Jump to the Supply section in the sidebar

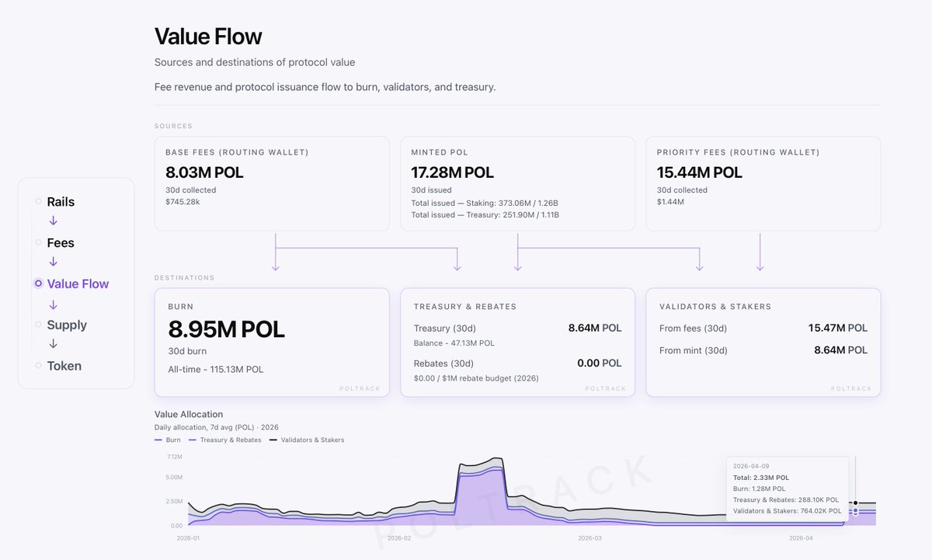point(67,325)
